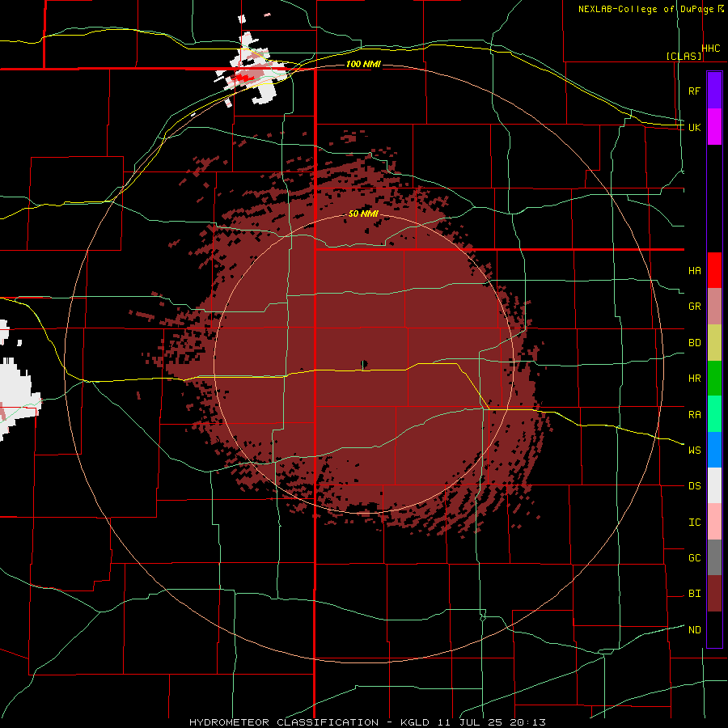Image resolution: width=728 pixels, height=728 pixels.
Task: Click the IC legend label
Action: click(x=694, y=522)
